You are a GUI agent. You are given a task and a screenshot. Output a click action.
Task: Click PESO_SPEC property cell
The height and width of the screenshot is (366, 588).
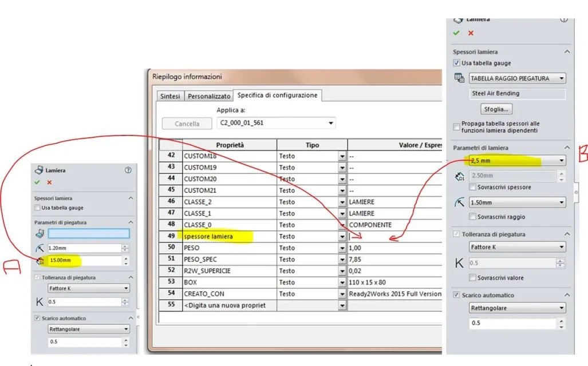[x=230, y=259]
